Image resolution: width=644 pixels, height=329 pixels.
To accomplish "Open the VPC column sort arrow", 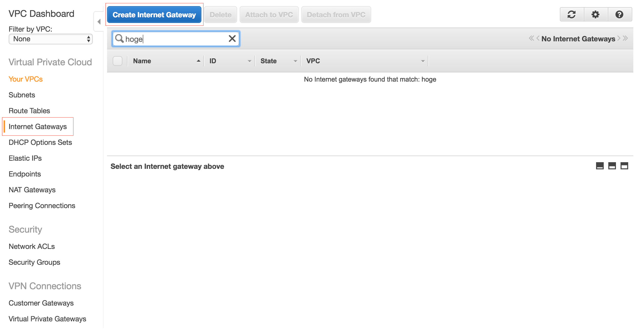I will [423, 61].
